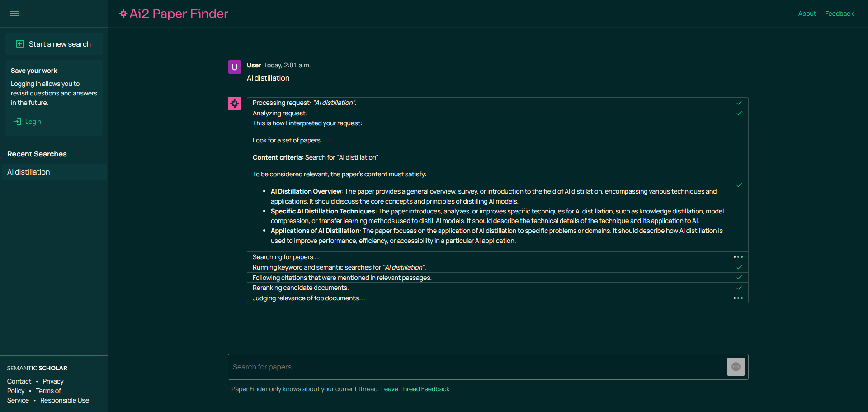Focus the Search for papers input field

click(x=477, y=367)
